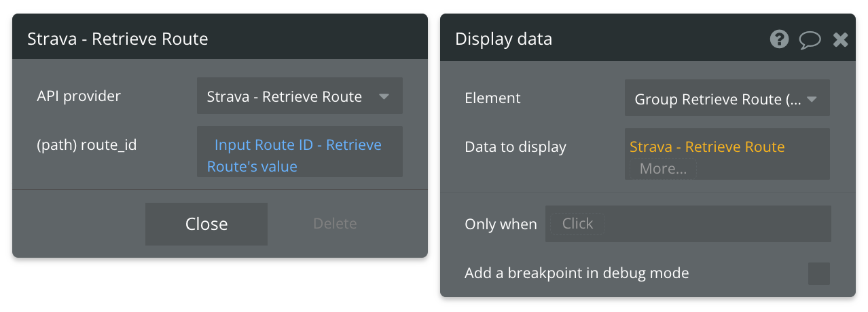Screen dimensions: 868x312
Task: Click the route_id value input field
Action: point(300,155)
